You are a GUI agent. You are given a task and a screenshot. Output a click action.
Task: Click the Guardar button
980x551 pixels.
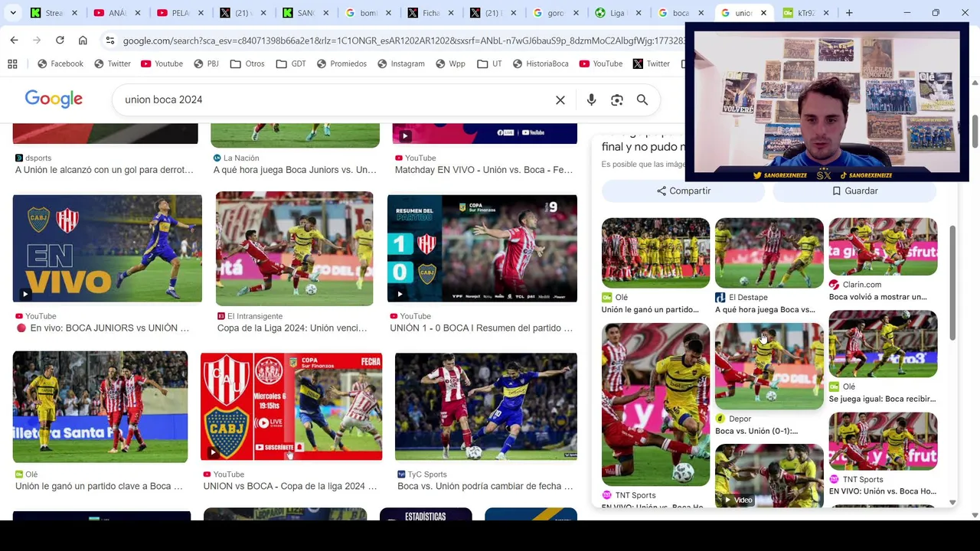point(854,191)
